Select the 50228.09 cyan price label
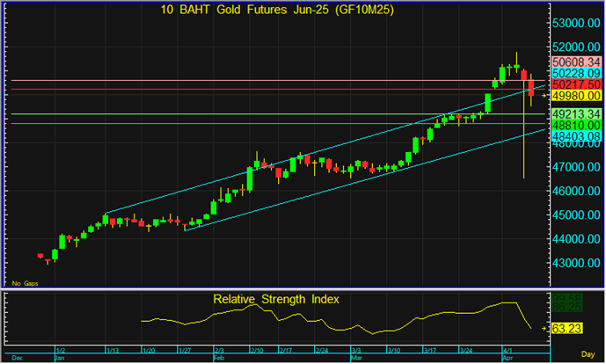The height and width of the screenshot is (364, 606). (x=576, y=73)
